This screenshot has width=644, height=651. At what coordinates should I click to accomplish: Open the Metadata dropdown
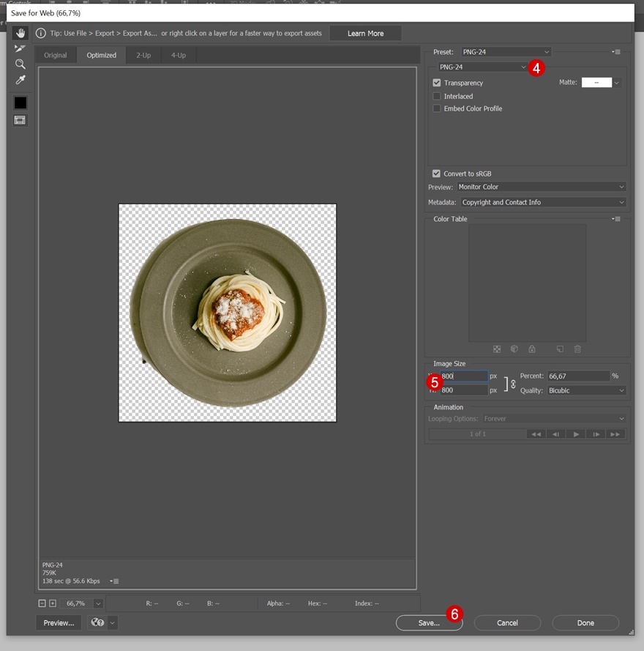click(x=544, y=202)
